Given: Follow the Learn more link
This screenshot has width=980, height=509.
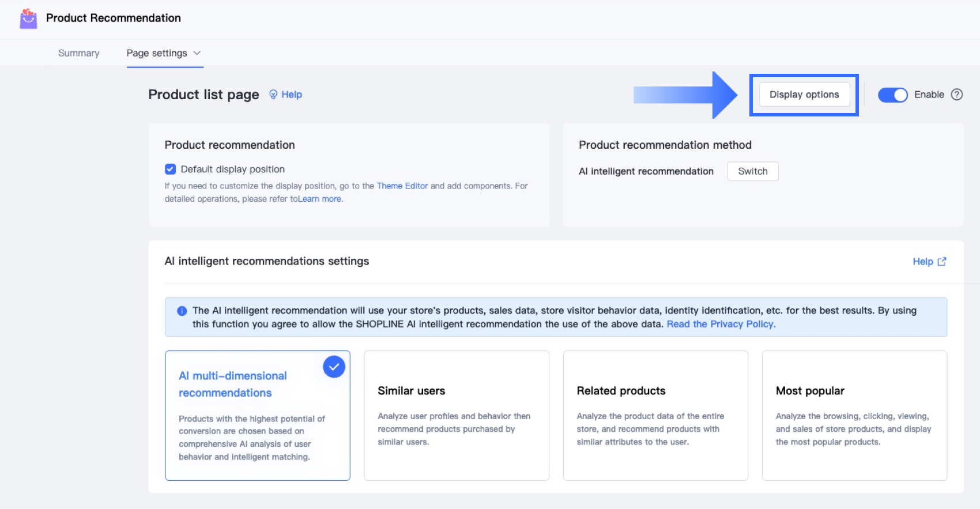Looking at the screenshot, I should click(x=320, y=199).
